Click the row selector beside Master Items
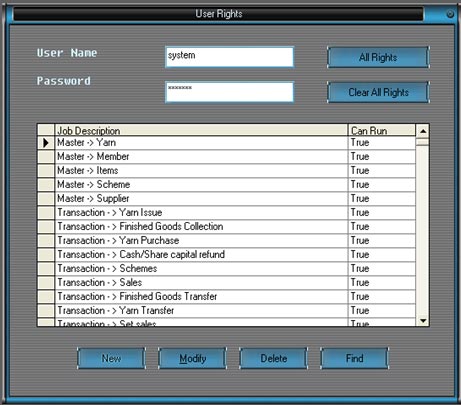The image size is (461, 405). [x=46, y=171]
